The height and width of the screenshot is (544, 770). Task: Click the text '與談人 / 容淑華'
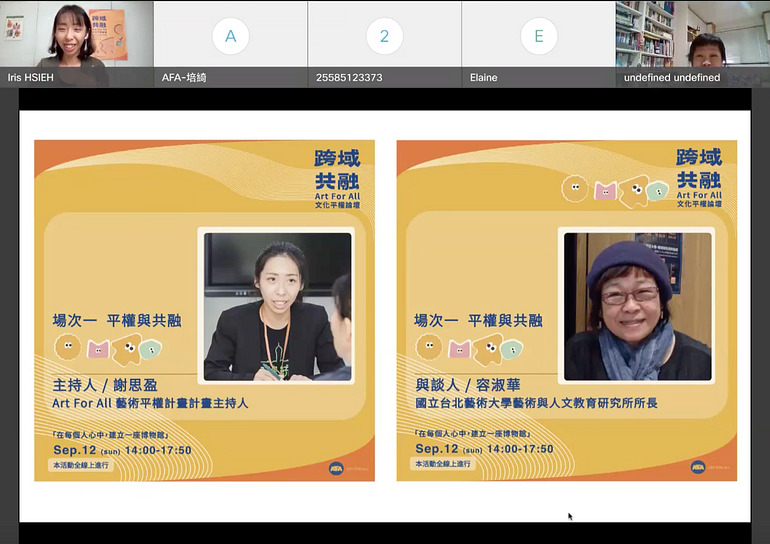pyautogui.click(x=468, y=385)
